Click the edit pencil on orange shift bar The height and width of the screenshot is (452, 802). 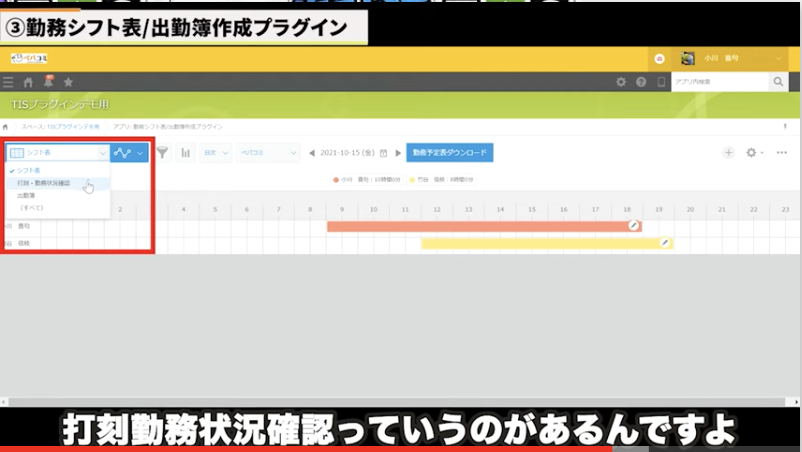point(633,226)
